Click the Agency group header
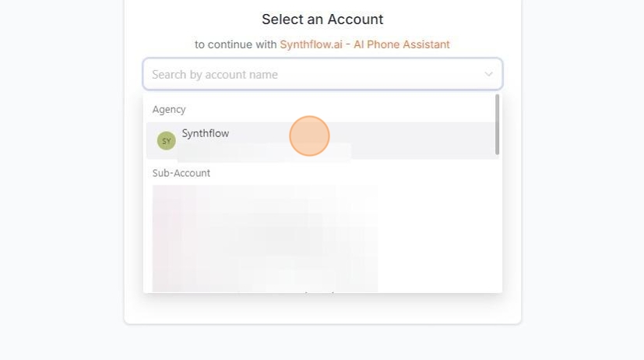This screenshot has height=360, width=644. (x=169, y=110)
